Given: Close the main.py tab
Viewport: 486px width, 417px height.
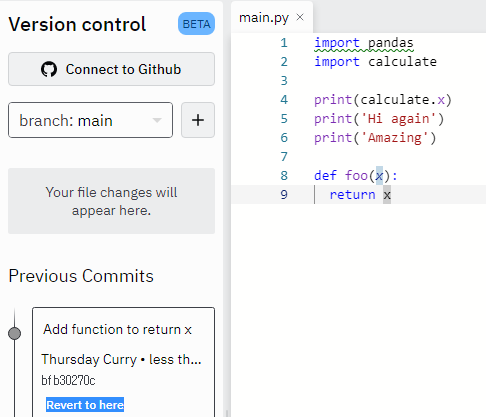Looking at the screenshot, I should coord(300,17).
